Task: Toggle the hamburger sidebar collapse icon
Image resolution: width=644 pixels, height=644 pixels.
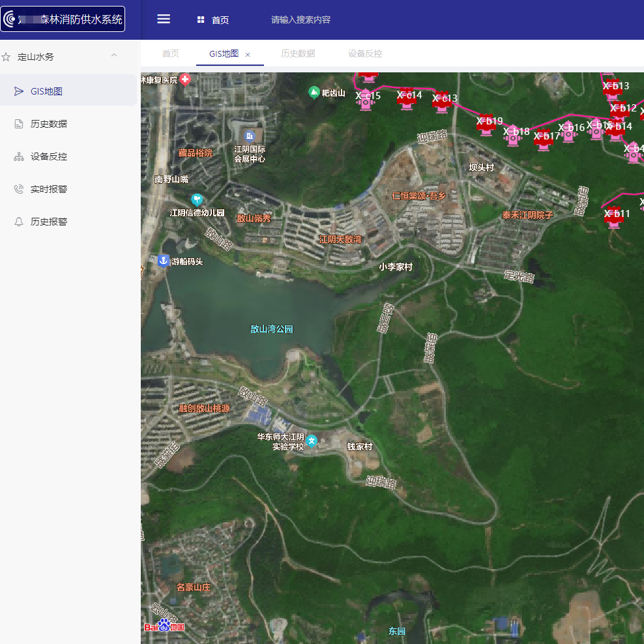Action: click(x=164, y=20)
